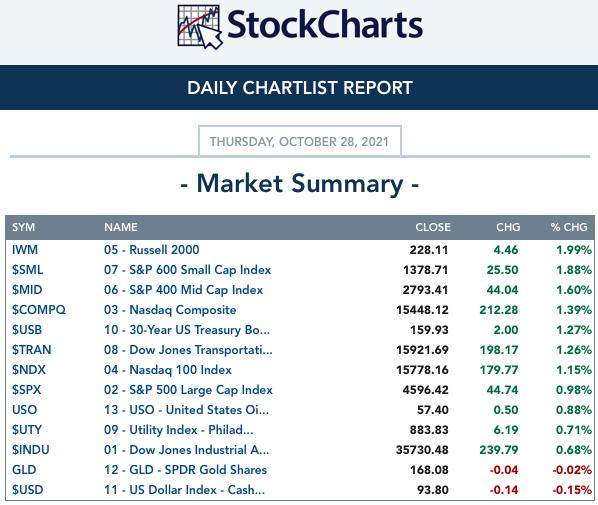Open 08 - Dow Jones Transportation entry
The image size is (598, 505).
pyautogui.click(x=188, y=350)
